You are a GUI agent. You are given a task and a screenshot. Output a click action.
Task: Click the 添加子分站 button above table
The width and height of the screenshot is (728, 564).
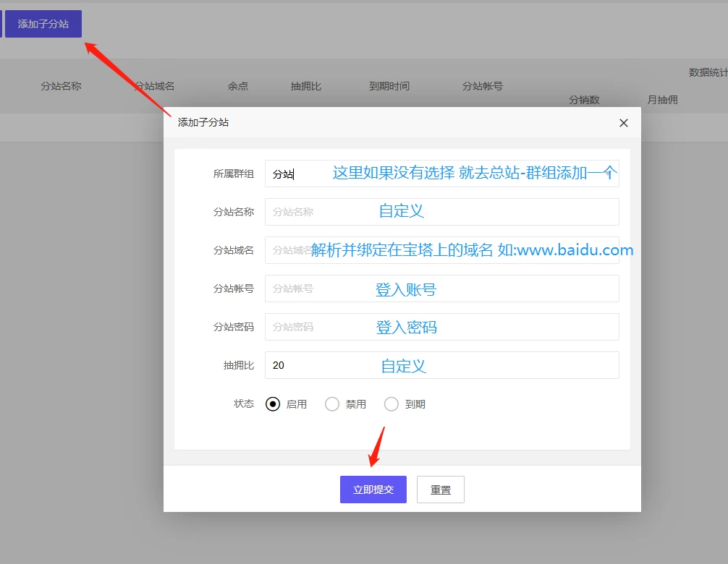coord(43,24)
